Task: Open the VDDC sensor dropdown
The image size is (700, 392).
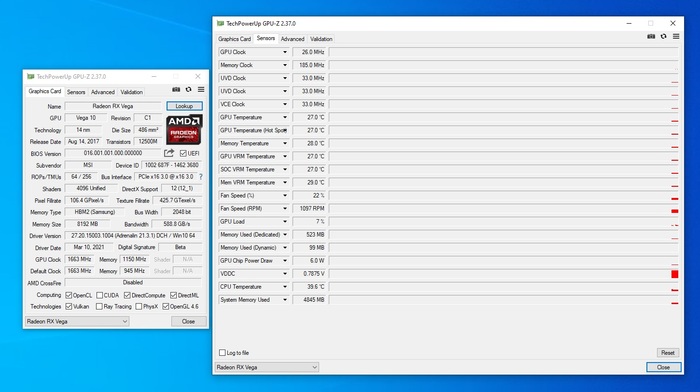Action: tap(285, 274)
